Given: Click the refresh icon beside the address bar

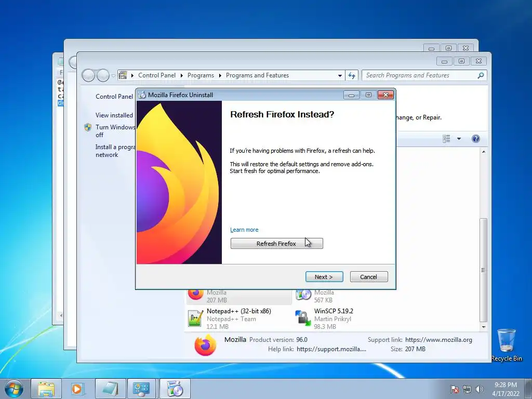Looking at the screenshot, I should [x=352, y=76].
